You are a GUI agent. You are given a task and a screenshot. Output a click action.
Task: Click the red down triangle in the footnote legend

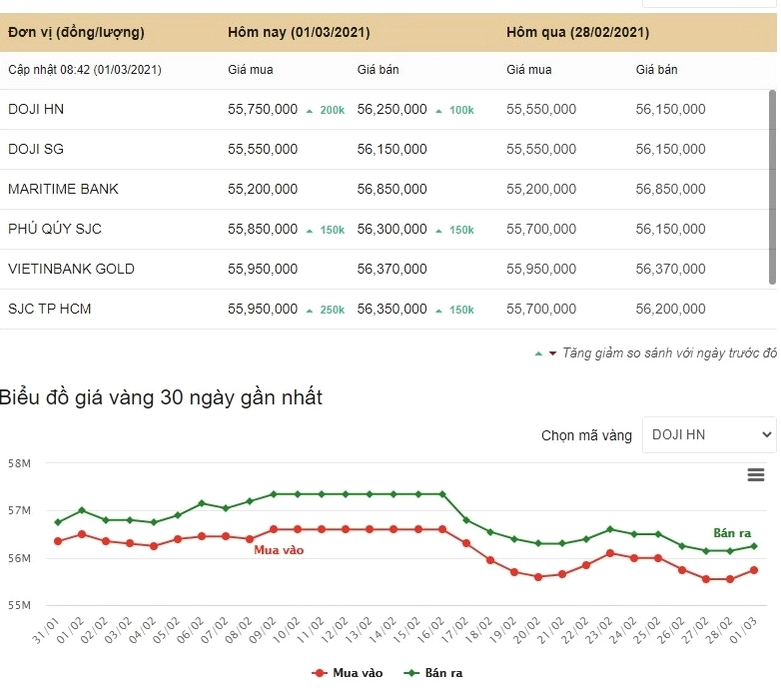552,354
